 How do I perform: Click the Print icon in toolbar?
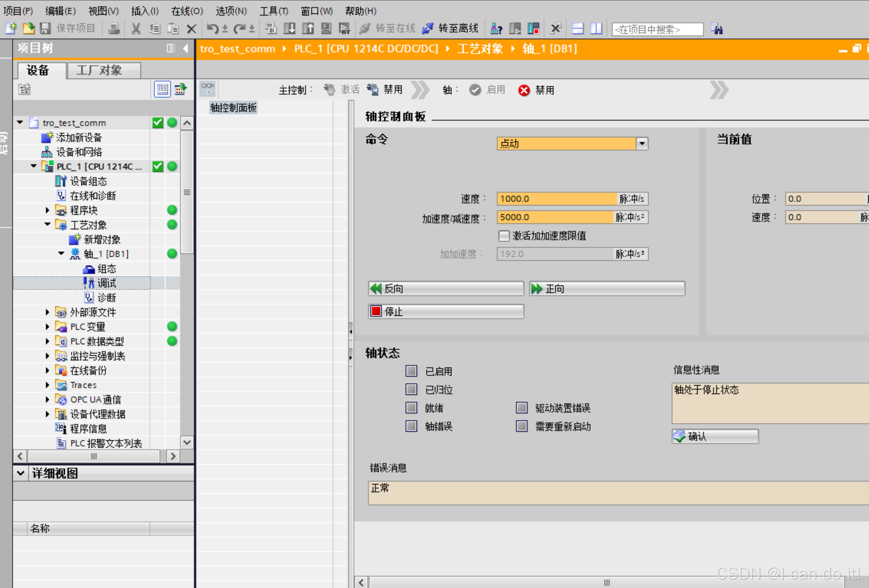coord(114,28)
